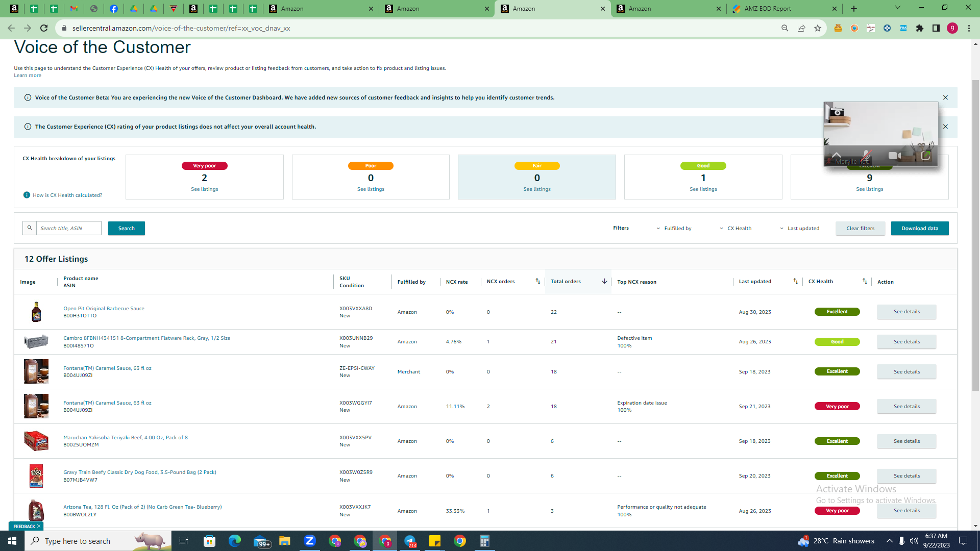Open File Explorer from the taskbar
This screenshot has width=980, height=551.
pos(284,541)
